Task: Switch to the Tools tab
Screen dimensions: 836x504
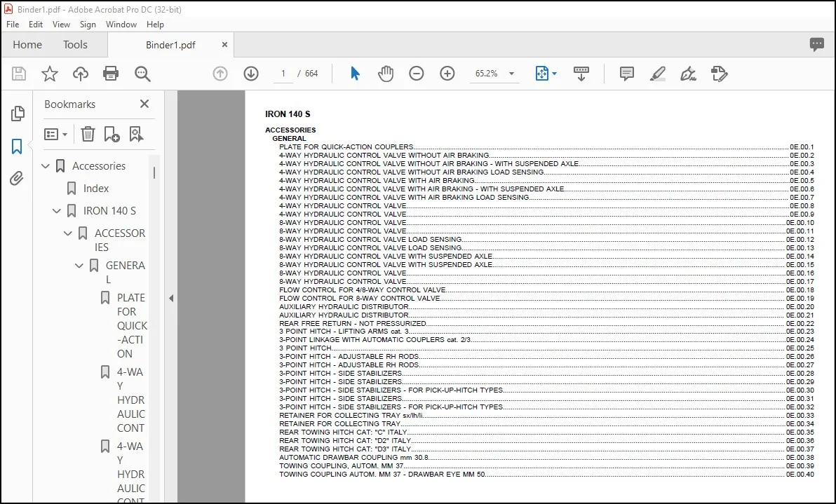Action: coord(75,45)
